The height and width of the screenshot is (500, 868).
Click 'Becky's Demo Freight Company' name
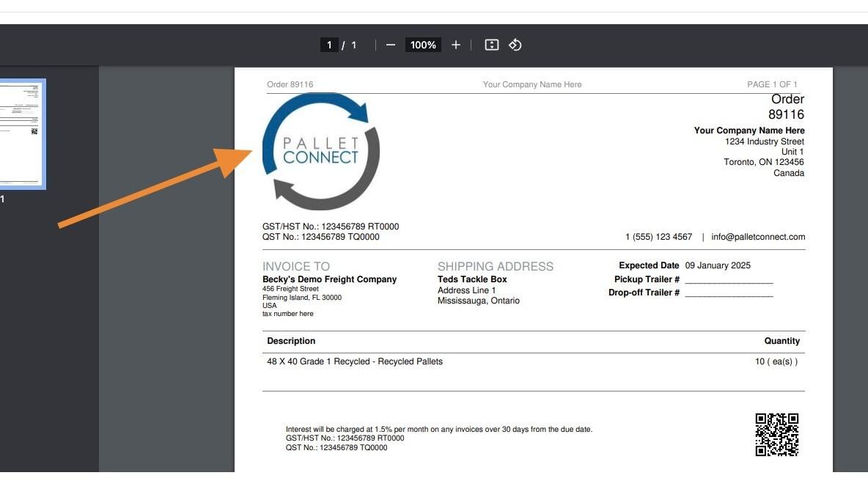click(329, 279)
